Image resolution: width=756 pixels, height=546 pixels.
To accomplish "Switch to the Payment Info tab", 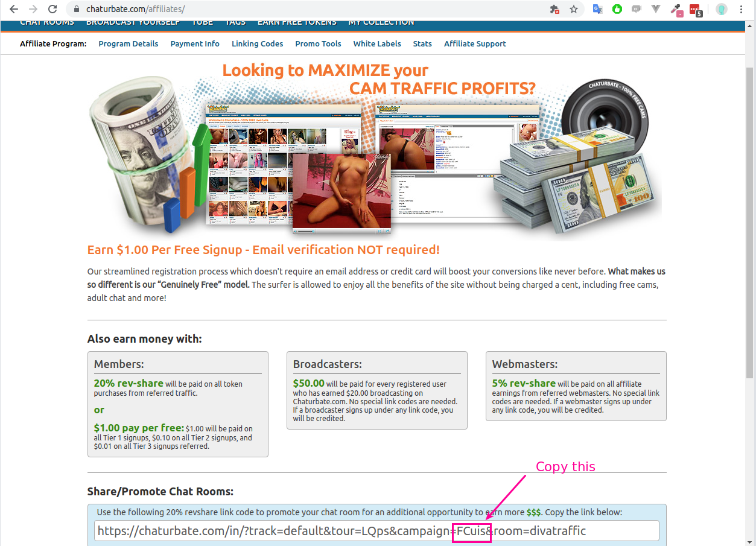I will tap(195, 43).
